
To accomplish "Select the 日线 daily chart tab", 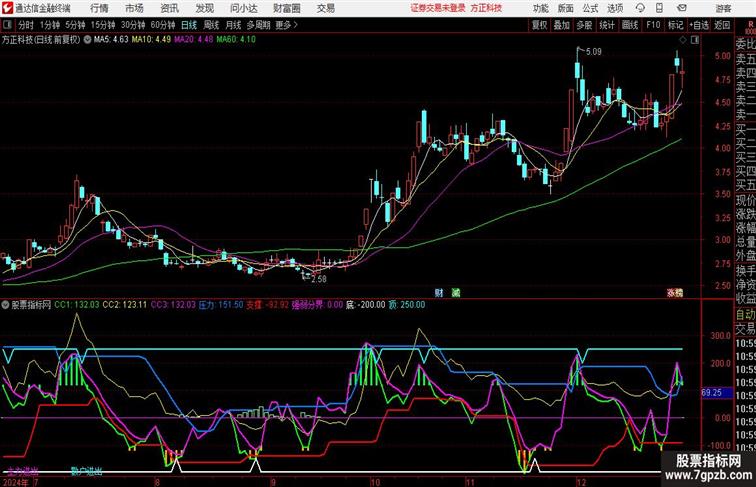I will [x=189, y=25].
